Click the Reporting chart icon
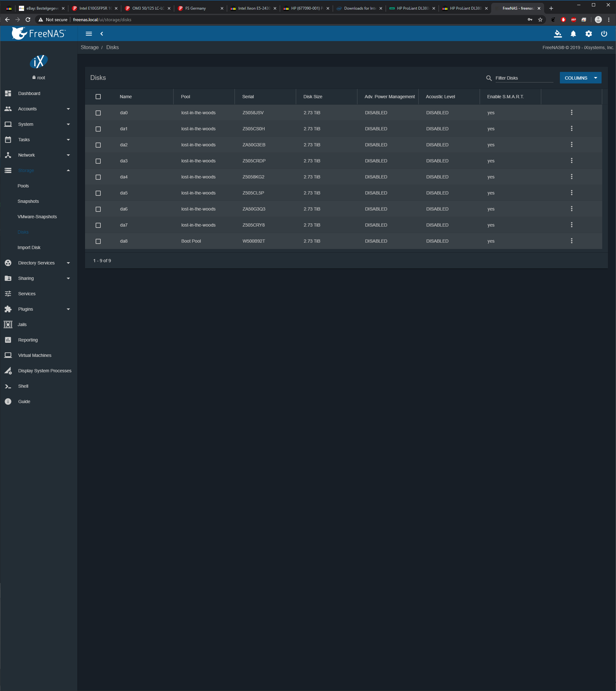This screenshot has width=616, height=691. [8, 340]
